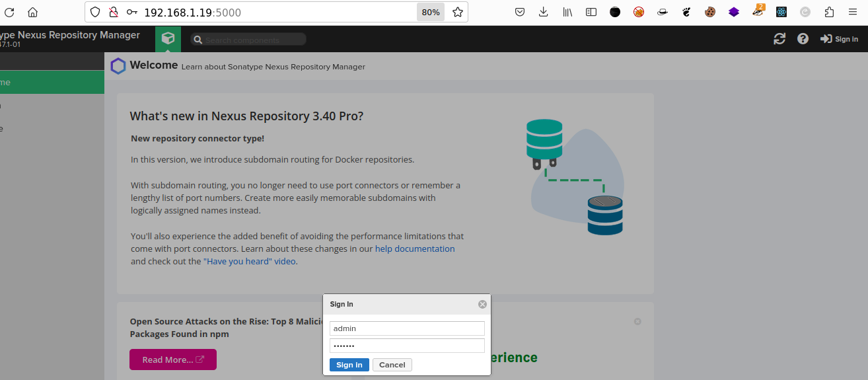Close the Sign In dialog with X icon
Image resolution: width=868 pixels, height=380 pixels.
[482, 304]
